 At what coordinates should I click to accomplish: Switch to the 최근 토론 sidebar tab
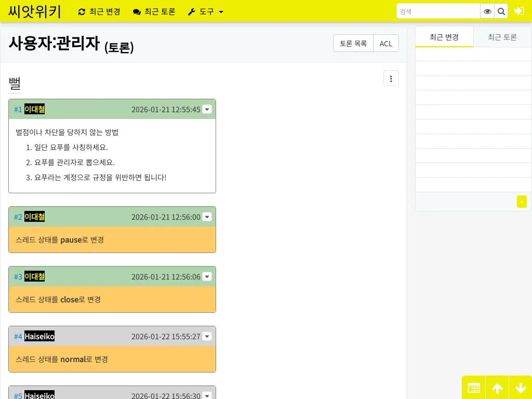pos(502,37)
